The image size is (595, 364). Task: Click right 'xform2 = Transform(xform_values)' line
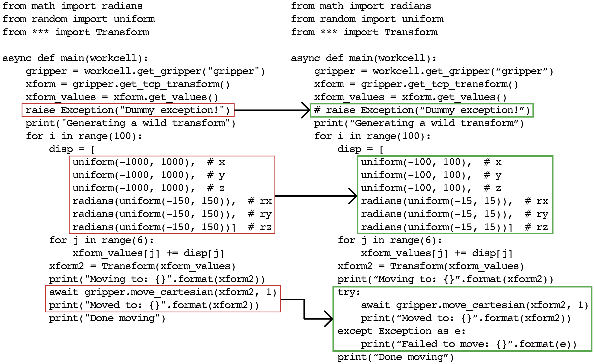(x=431, y=266)
